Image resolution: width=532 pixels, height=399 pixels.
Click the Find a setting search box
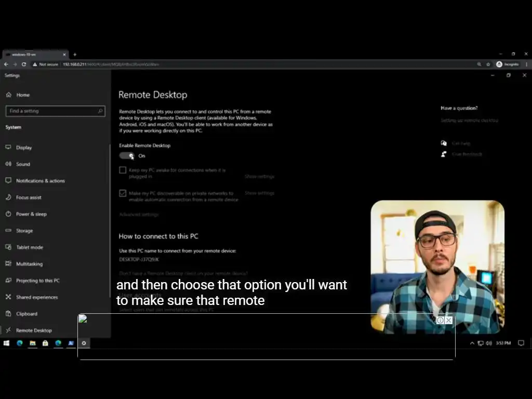click(55, 111)
